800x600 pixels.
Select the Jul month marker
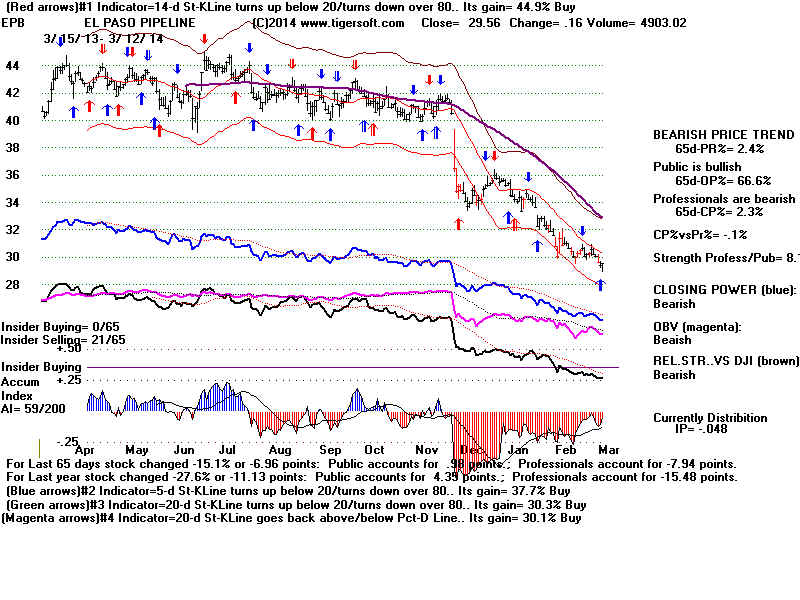(x=227, y=450)
